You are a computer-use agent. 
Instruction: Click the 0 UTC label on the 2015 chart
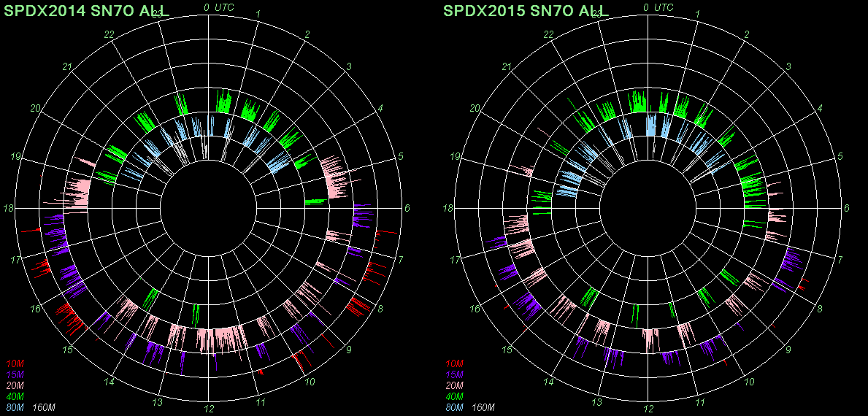(658, 7)
